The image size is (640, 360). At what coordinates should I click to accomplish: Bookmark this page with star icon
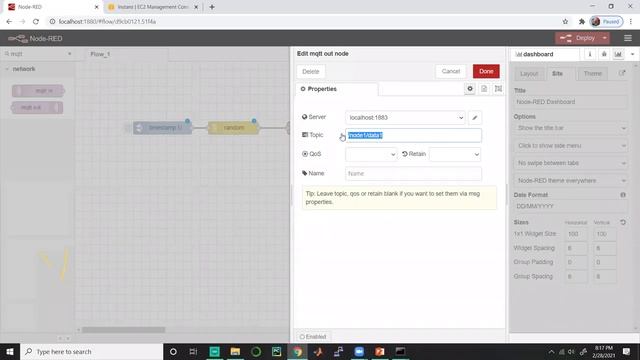565,22
